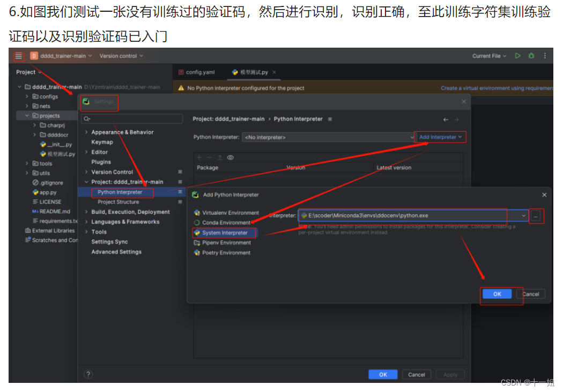Expand the configs folder
The width and height of the screenshot is (563, 392).
point(27,96)
